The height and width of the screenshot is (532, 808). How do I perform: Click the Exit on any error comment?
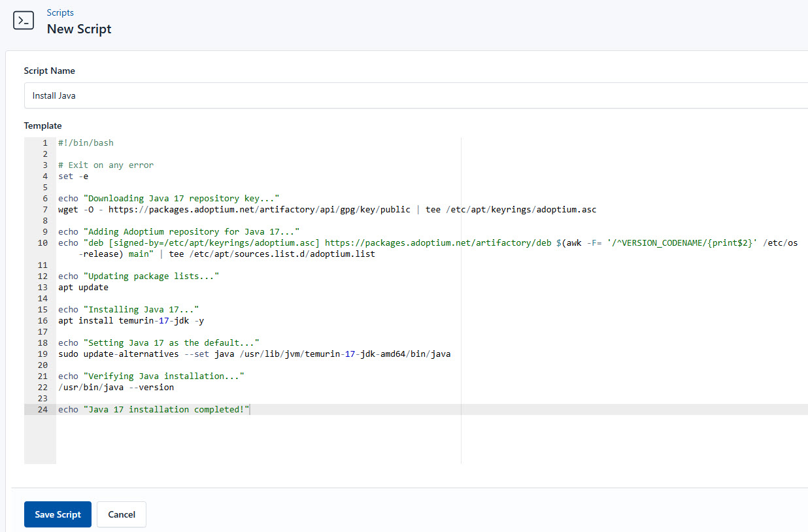pyautogui.click(x=106, y=165)
